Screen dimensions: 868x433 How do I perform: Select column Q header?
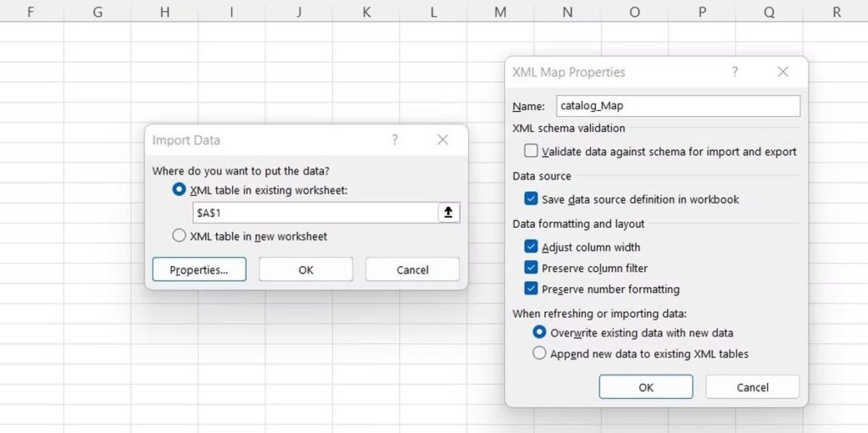[769, 12]
